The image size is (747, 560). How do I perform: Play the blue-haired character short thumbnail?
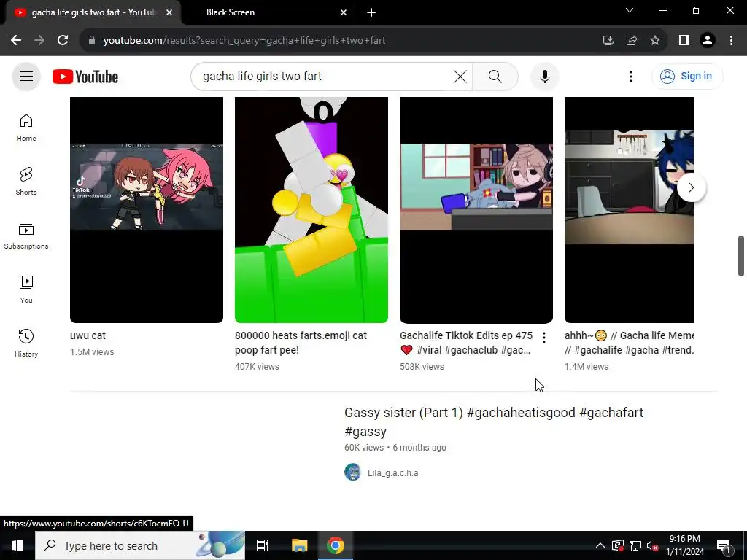click(630, 210)
